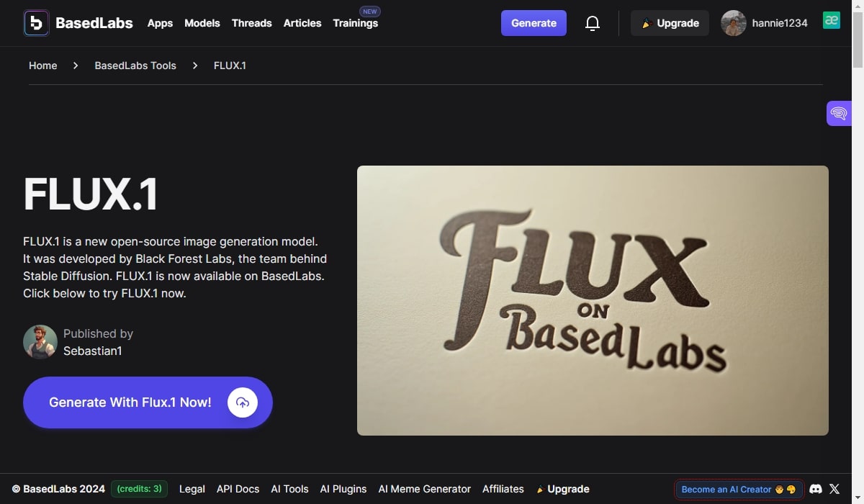The width and height of the screenshot is (864, 504).
Task: Open the Models menu
Action: [202, 23]
